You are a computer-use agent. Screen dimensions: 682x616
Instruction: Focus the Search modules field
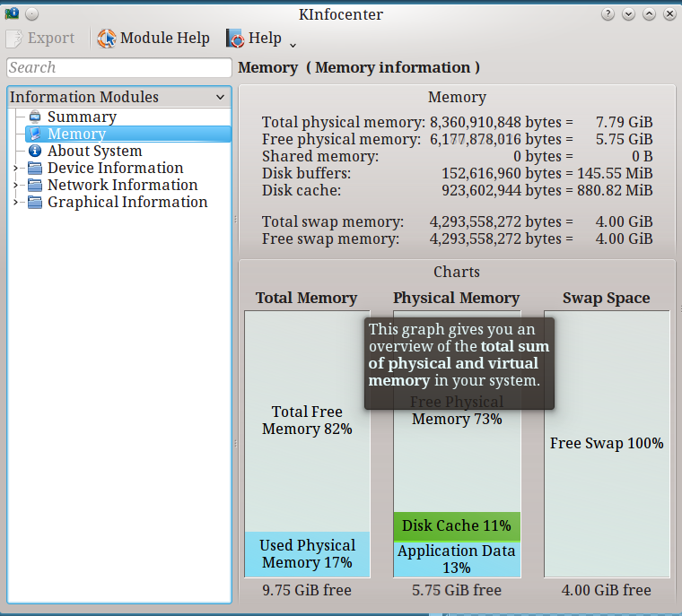[x=118, y=67]
